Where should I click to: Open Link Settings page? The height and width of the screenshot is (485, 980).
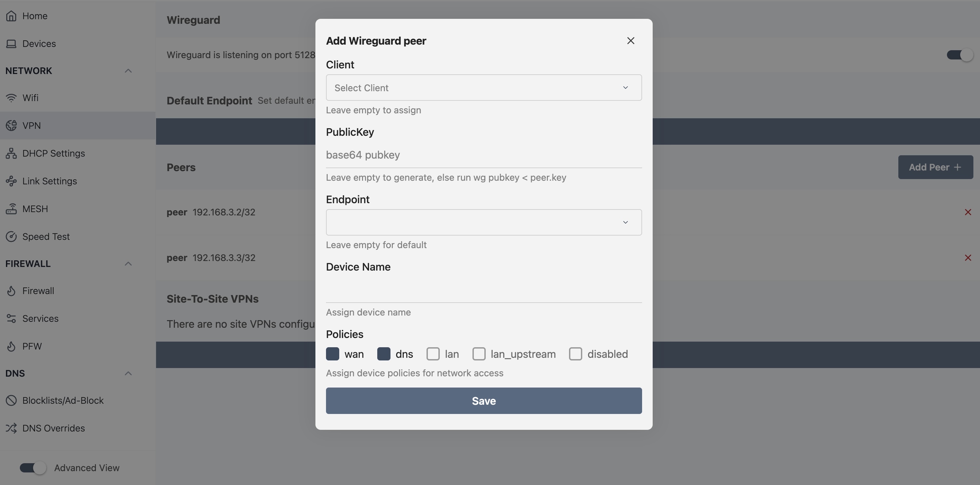point(78,181)
